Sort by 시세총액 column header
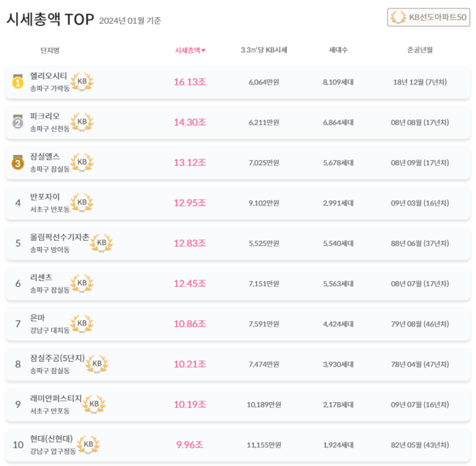 coord(190,50)
